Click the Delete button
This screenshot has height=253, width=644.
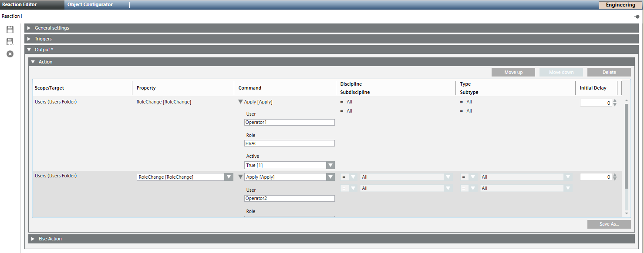point(609,72)
